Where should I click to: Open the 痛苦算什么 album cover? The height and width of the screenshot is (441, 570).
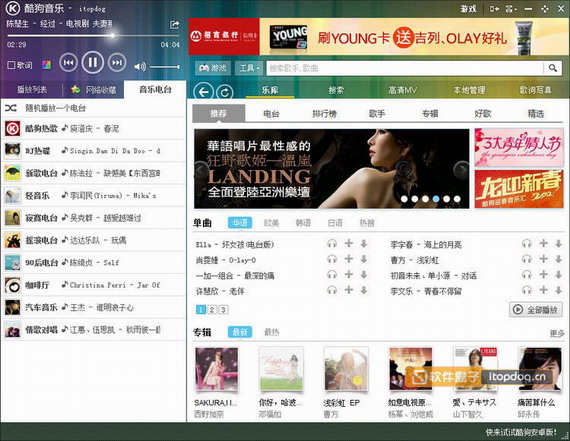coord(540,369)
